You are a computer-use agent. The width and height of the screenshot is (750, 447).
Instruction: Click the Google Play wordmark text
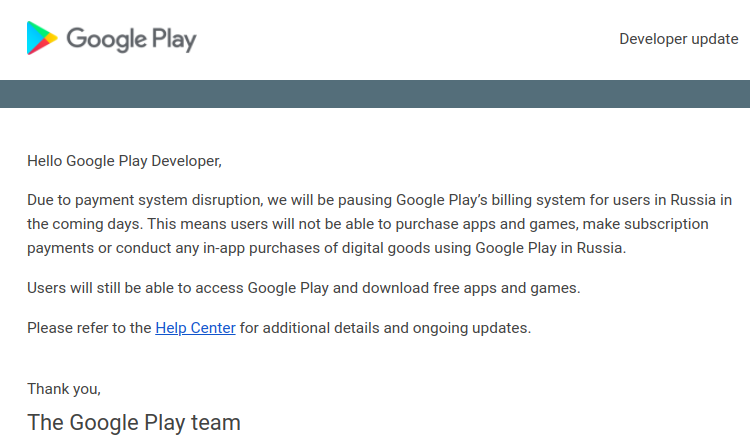132,39
